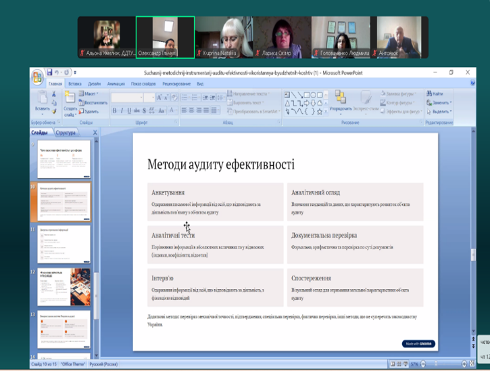Select slide 12 thumbnail with orange image
491x372 pixels.
[64, 287]
